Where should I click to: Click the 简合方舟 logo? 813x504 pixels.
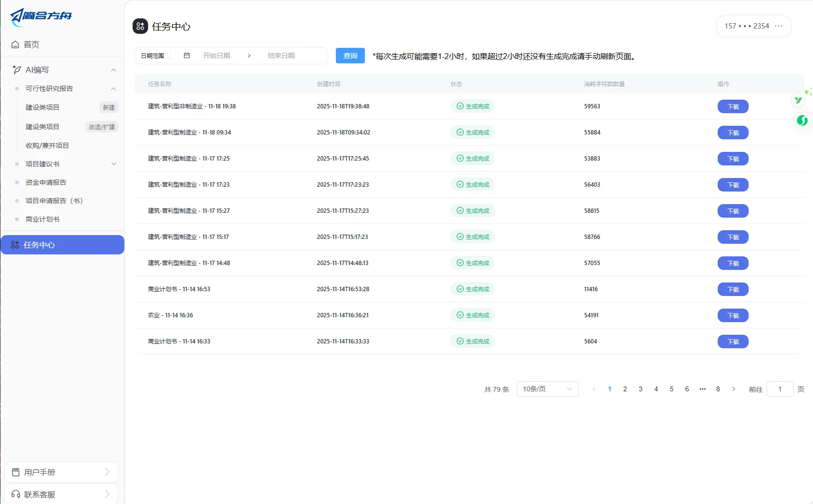[x=41, y=16]
